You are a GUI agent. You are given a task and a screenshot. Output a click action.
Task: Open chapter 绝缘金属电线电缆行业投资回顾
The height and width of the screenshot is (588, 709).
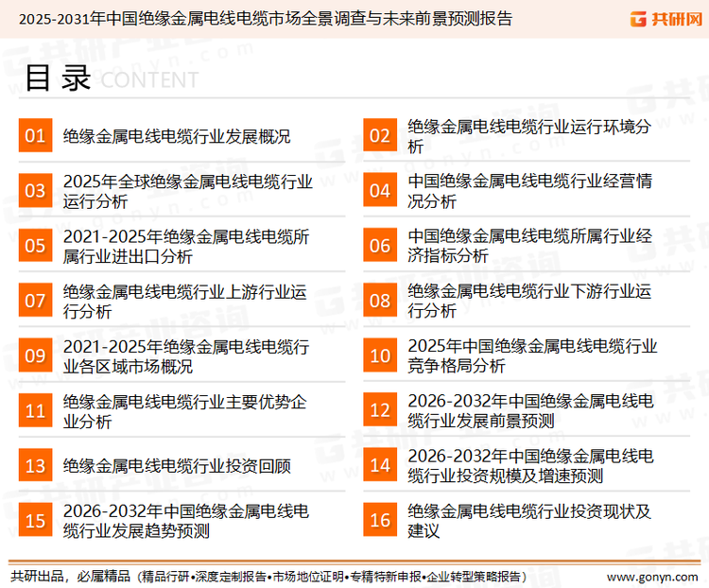click(x=177, y=466)
